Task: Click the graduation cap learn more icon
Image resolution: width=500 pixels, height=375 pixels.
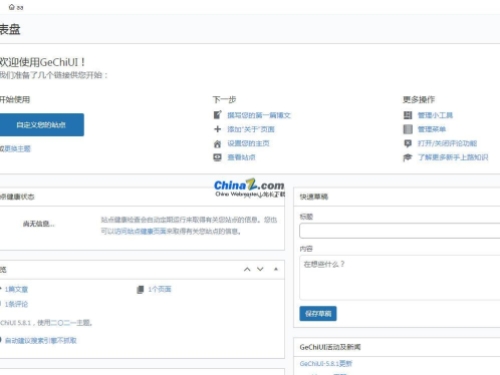Action: (x=408, y=157)
